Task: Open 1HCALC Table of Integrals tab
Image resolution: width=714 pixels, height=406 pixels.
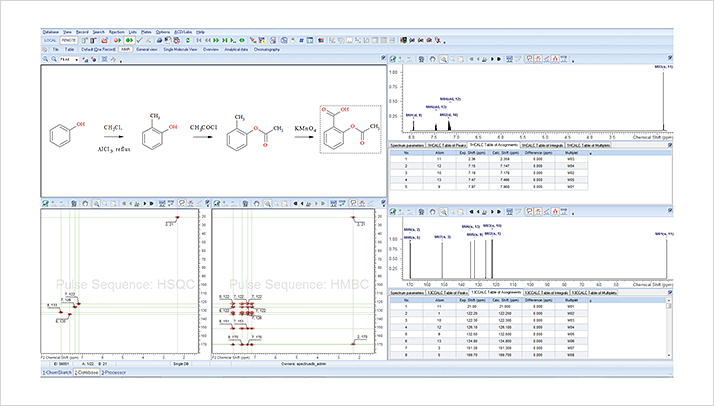Action: [x=542, y=145]
